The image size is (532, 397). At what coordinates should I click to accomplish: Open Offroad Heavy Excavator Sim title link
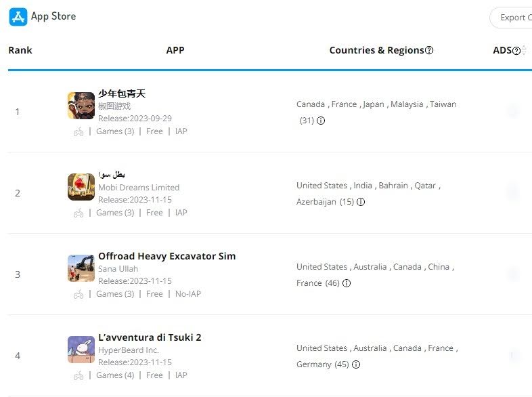click(167, 256)
